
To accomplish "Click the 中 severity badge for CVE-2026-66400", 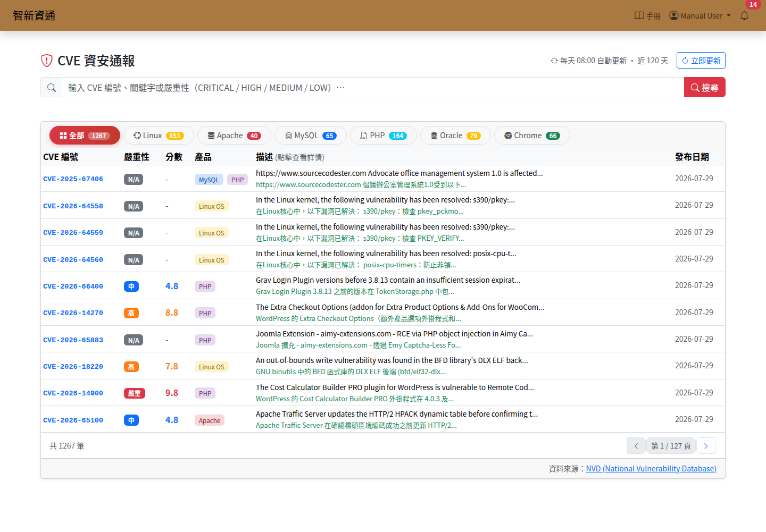I will [x=131, y=286].
